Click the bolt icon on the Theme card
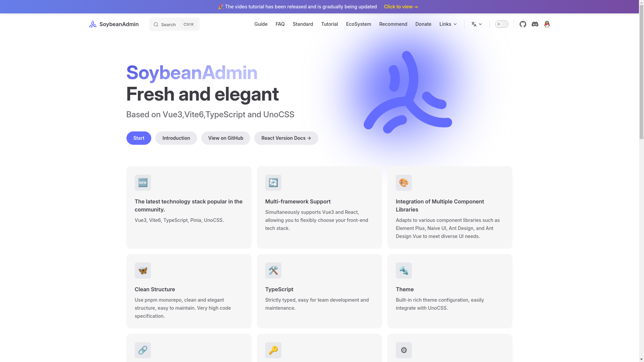 tap(404, 270)
